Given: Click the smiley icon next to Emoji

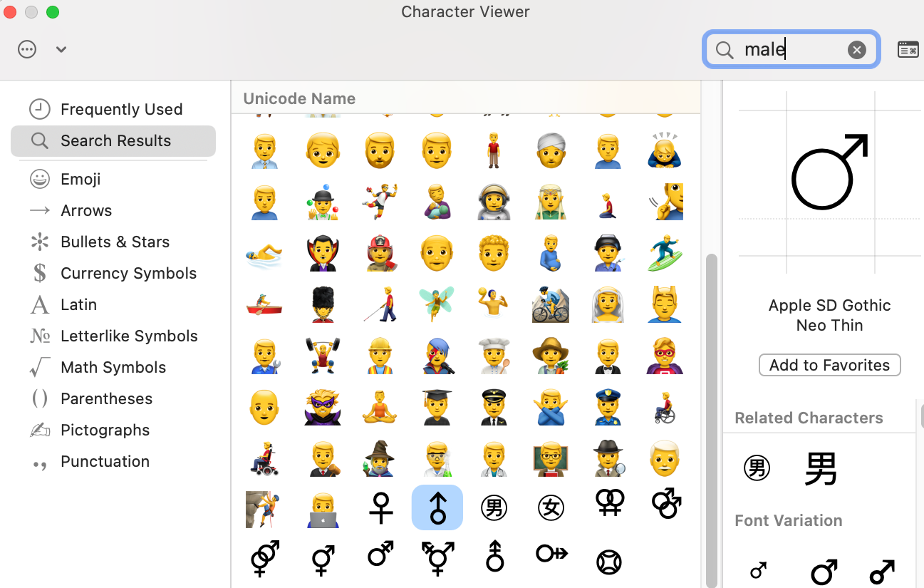Looking at the screenshot, I should pyautogui.click(x=40, y=179).
